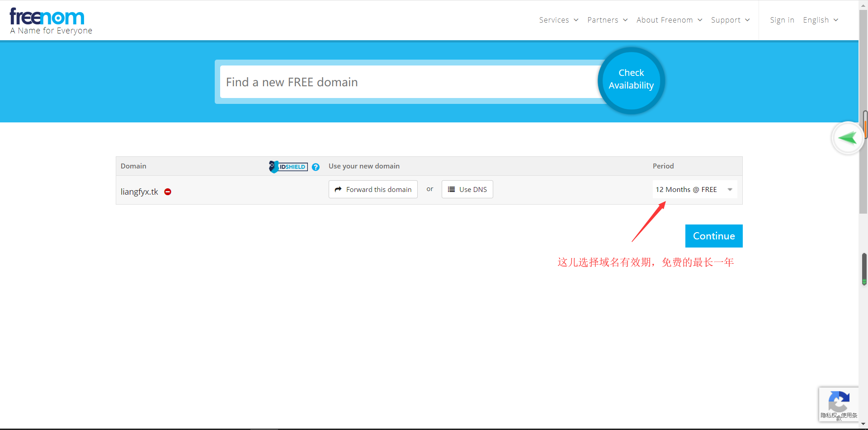Change language from English dropdown

tap(820, 20)
